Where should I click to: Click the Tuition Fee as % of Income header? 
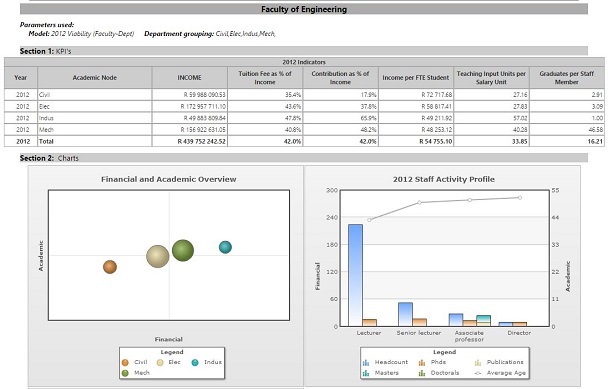click(x=265, y=78)
